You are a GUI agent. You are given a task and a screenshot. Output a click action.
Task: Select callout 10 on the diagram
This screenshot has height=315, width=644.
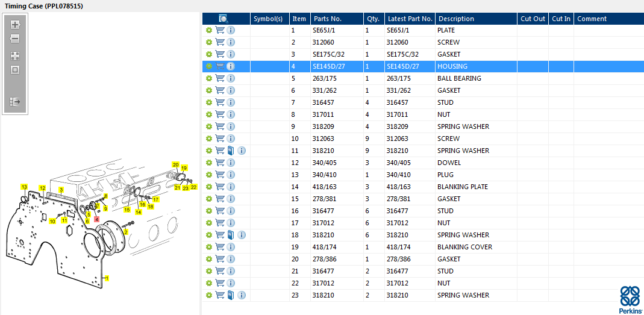pyautogui.click(x=52, y=222)
